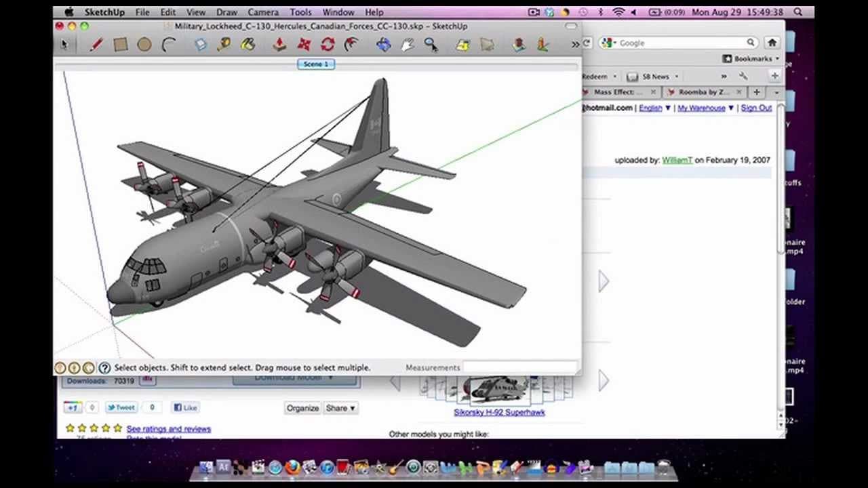Expand the My Warehouse dropdown
The width and height of the screenshot is (868, 488).
click(703, 108)
